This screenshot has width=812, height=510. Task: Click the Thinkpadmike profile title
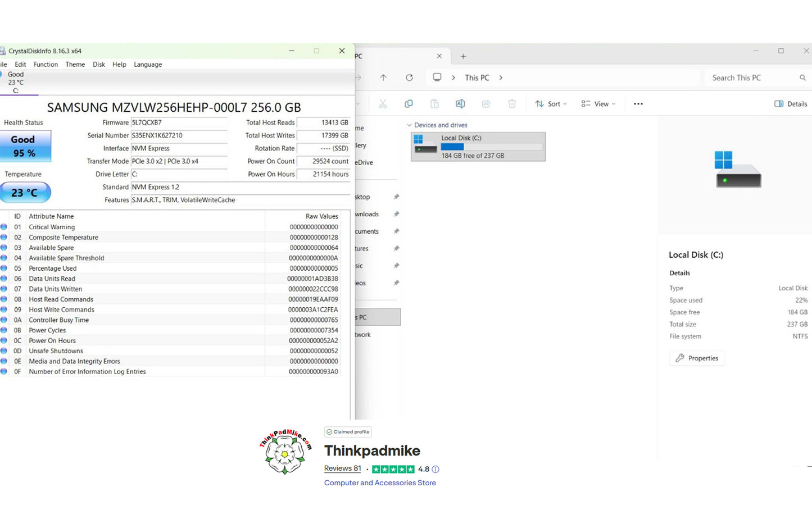point(372,450)
